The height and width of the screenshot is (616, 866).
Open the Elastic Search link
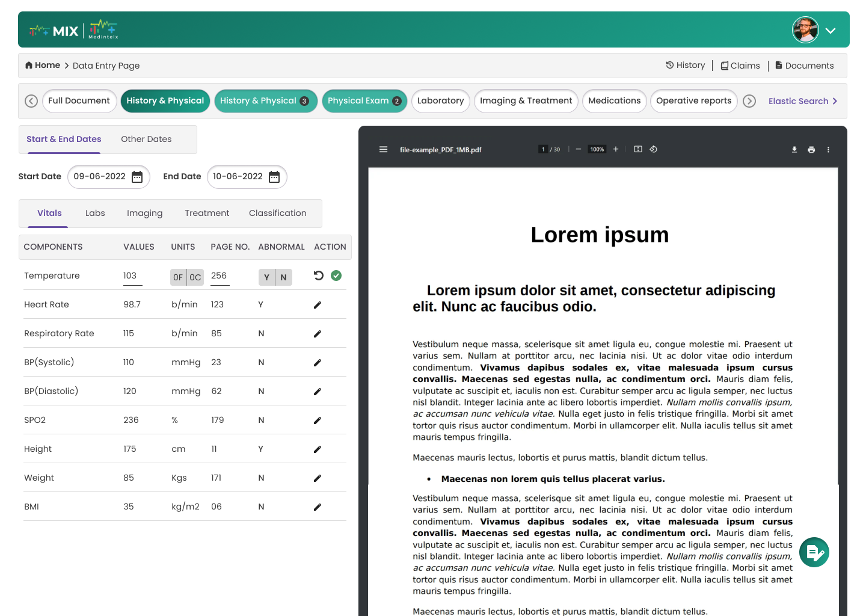(802, 101)
